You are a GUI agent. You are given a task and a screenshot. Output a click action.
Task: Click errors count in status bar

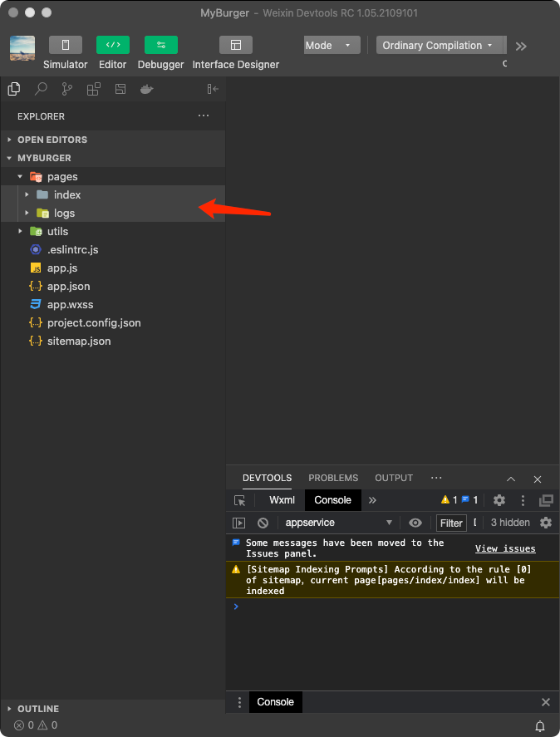tap(24, 725)
